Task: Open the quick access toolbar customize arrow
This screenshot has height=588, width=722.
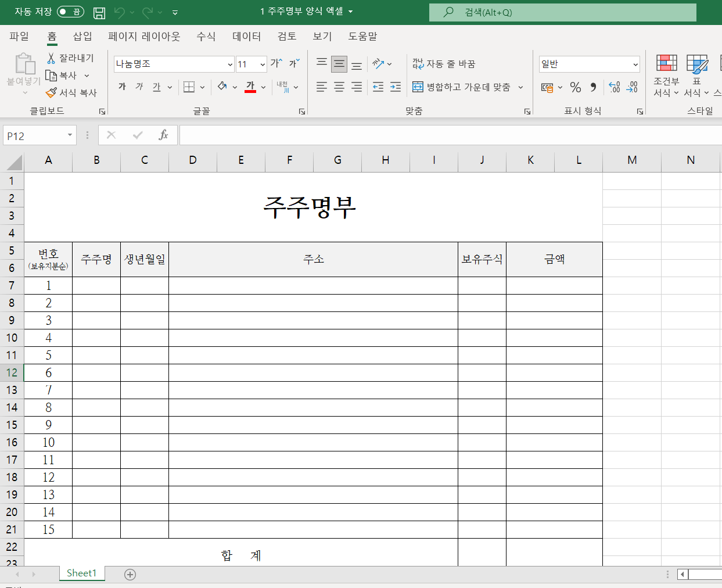Action: [175, 12]
